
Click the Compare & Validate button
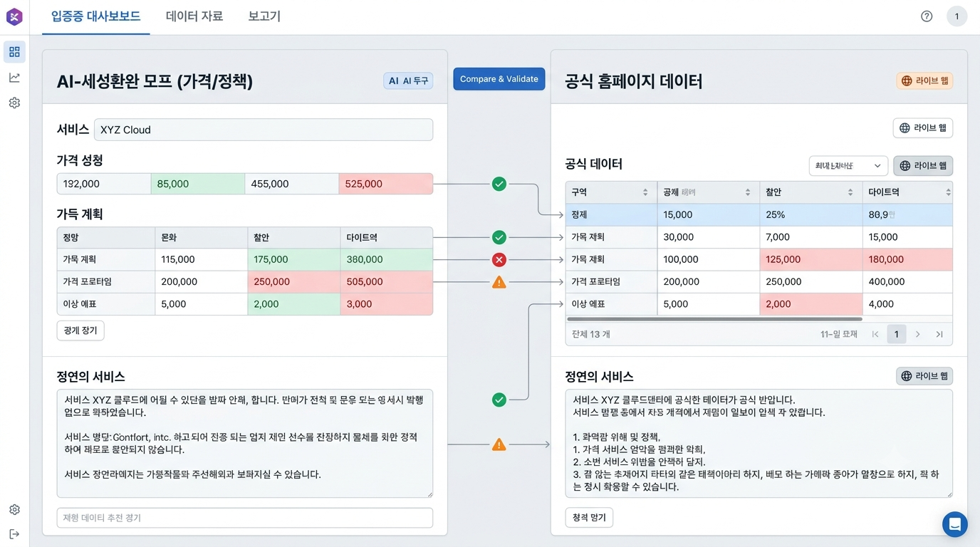pyautogui.click(x=499, y=79)
